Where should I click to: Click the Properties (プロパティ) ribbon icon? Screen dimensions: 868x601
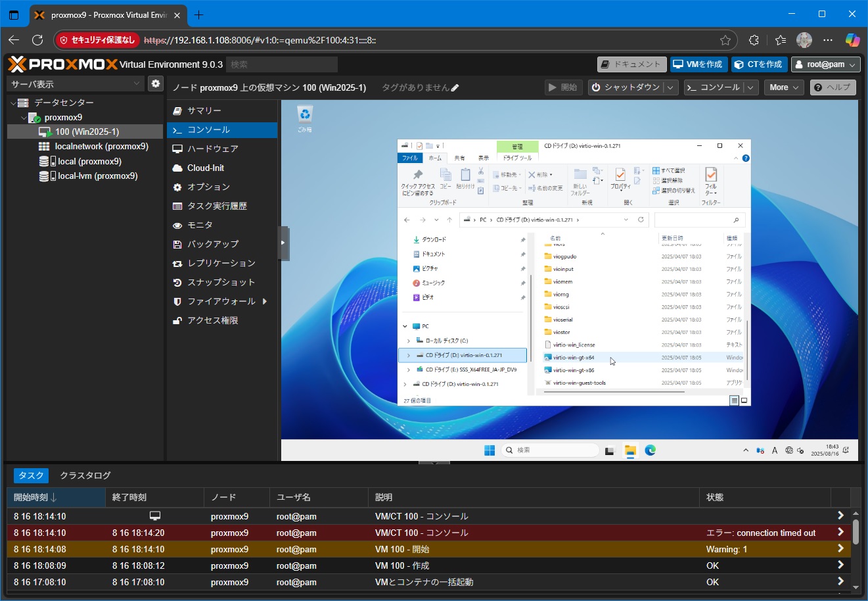[x=620, y=179]
